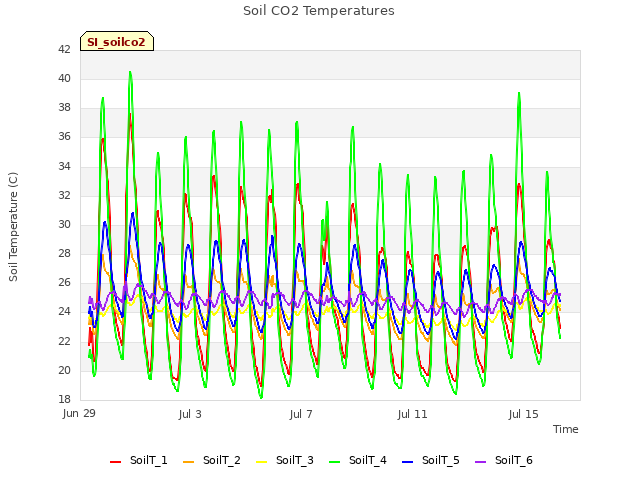640x480 pixels.
Task: Click the 32 y-axis tick label
Action: tap(64, 195)
